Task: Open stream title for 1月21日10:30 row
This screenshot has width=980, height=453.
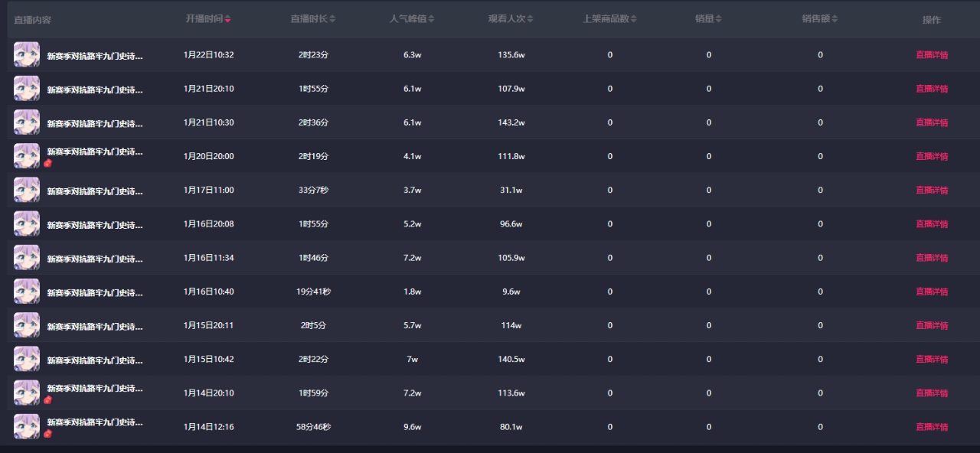Action: point(95,123)
